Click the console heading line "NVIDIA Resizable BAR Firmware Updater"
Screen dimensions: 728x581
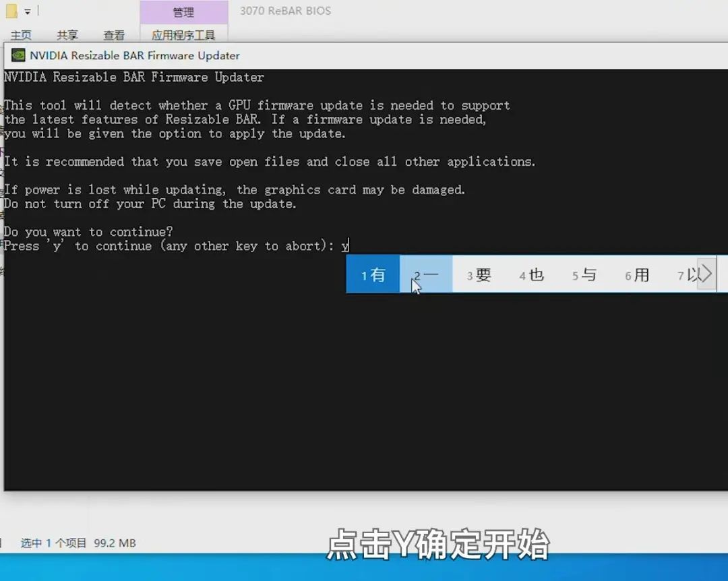pyautogui.click(x=134, y=77)
